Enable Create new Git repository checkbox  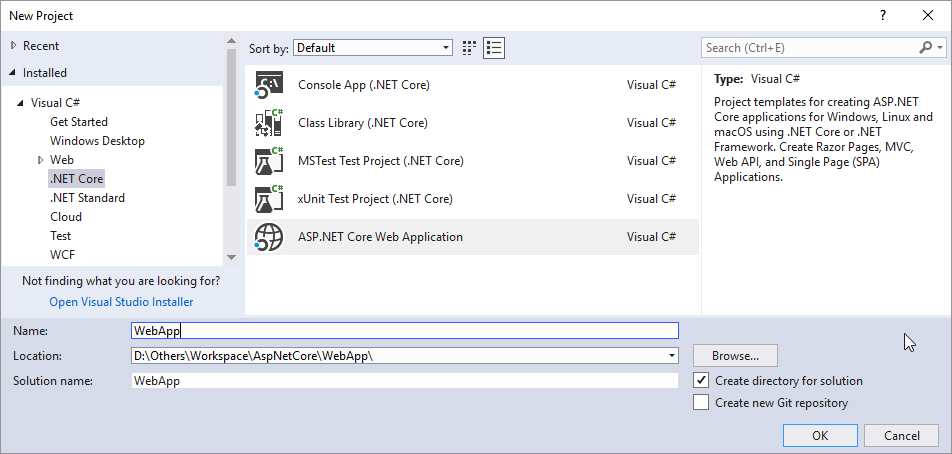click(701, 403)
